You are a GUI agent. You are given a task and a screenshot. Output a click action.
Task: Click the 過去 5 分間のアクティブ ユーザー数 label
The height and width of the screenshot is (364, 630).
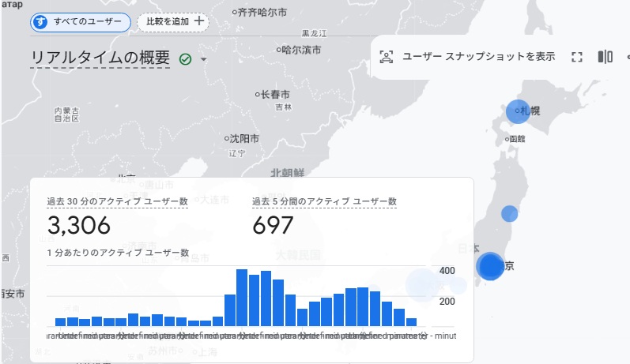[x=324, y=201]
